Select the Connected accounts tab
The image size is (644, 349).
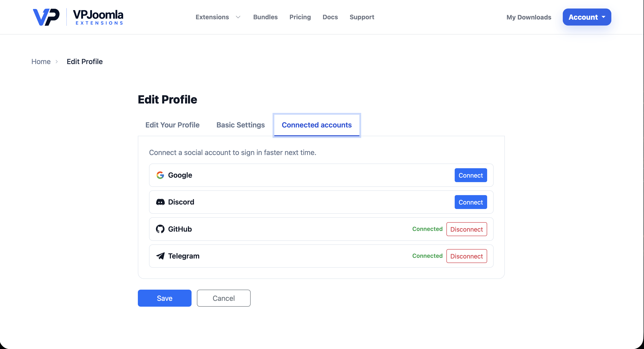coord(317,125)
